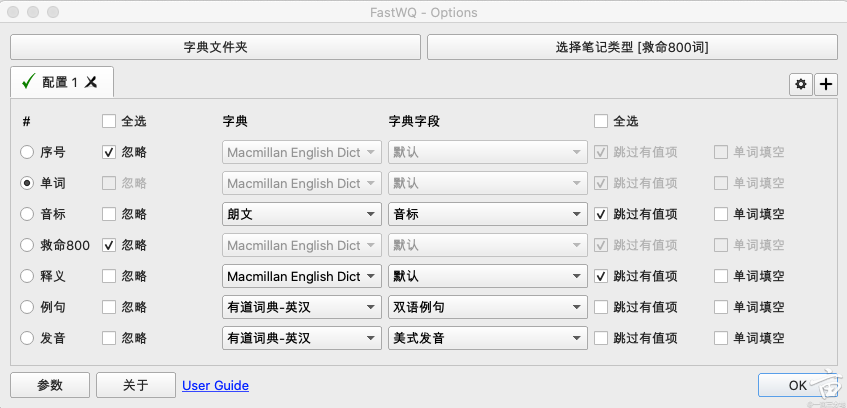Viewport: 847px width, 408px height.
Task: Check 单词填空 for the 音标 row
Action: tap(721, 214)
